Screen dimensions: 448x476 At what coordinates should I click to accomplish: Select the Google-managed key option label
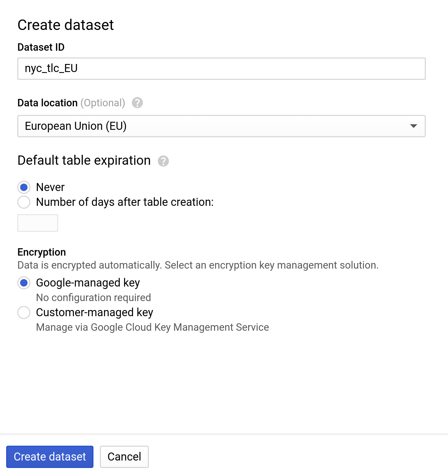tap(88, 283)
